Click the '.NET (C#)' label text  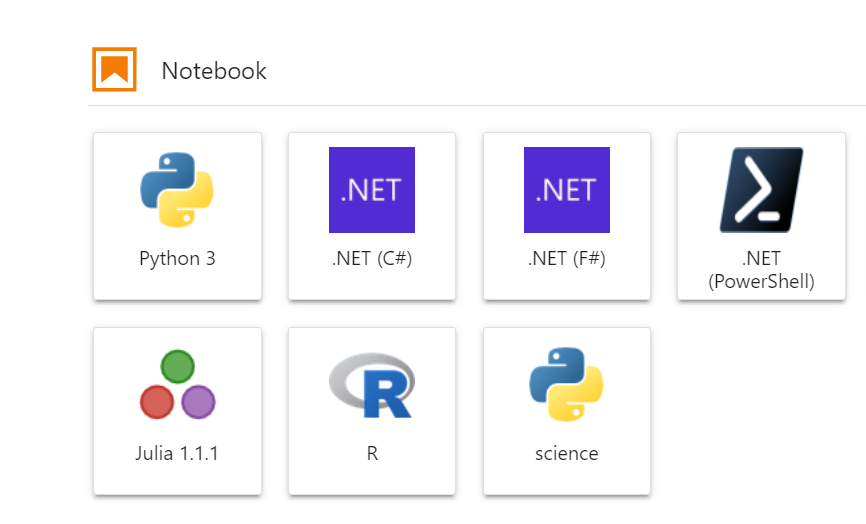pyautogui.click(x=372, y=258)
